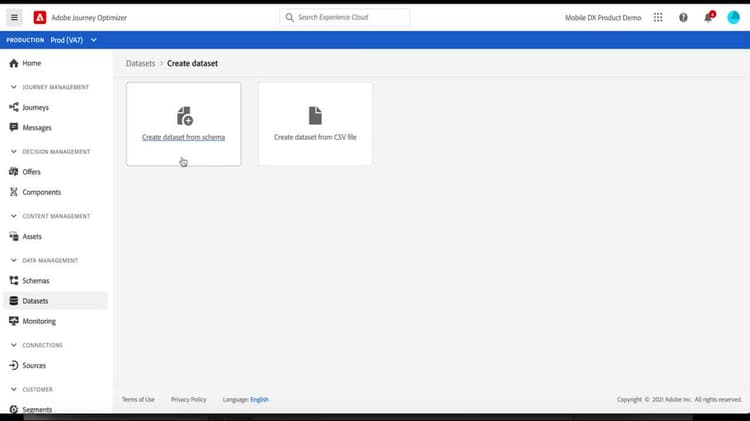Viewport: 750px width, 421px height.
Task: Click the Create dataset breadcrumb text
Action: click(192, 63)
